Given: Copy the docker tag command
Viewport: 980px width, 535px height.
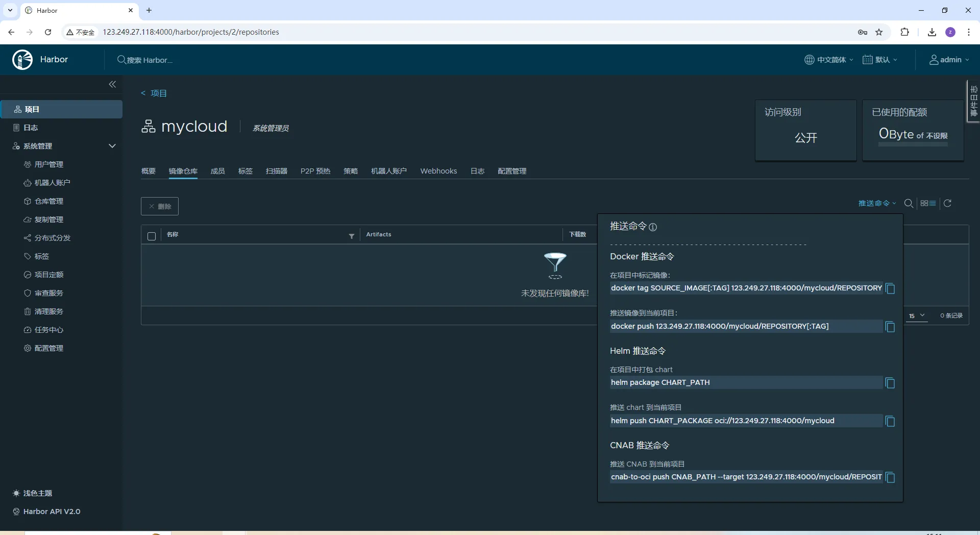Looking at the screenshot, I should 890,288.
